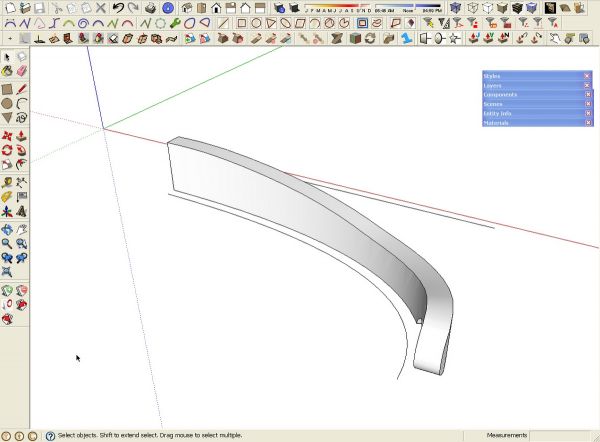Close the Materials panel

(x=588, y=122)
